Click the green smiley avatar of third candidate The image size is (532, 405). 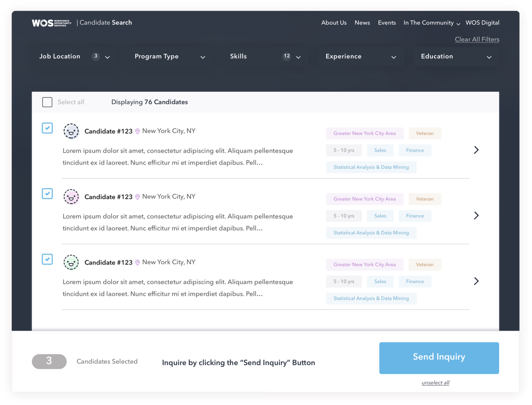[x=71, y=262]
